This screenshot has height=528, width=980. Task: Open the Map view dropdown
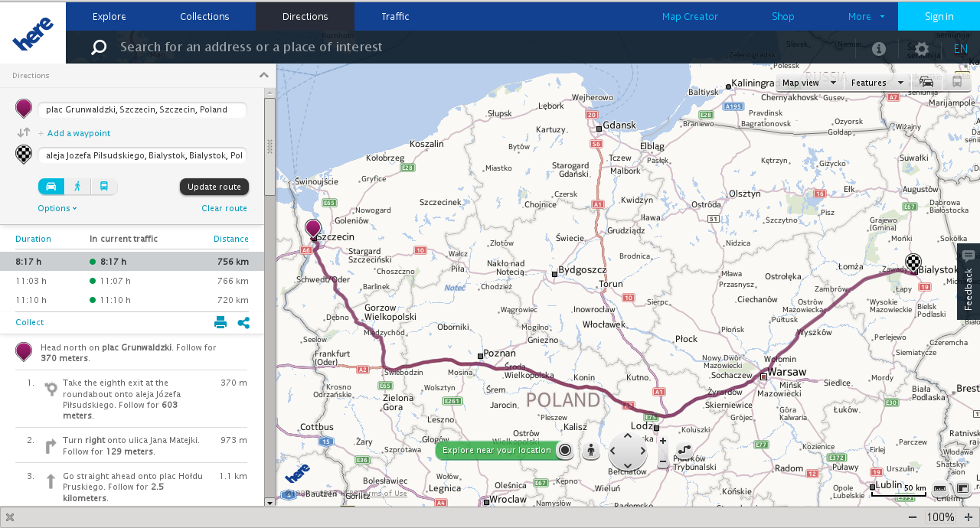pyautogui.click(x=809, y=83)
